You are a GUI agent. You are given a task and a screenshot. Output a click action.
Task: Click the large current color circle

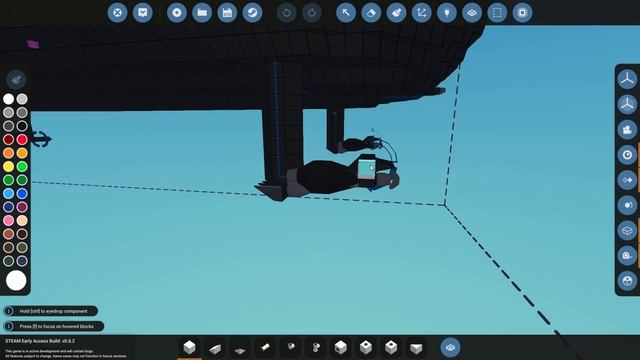coord(16,280)
